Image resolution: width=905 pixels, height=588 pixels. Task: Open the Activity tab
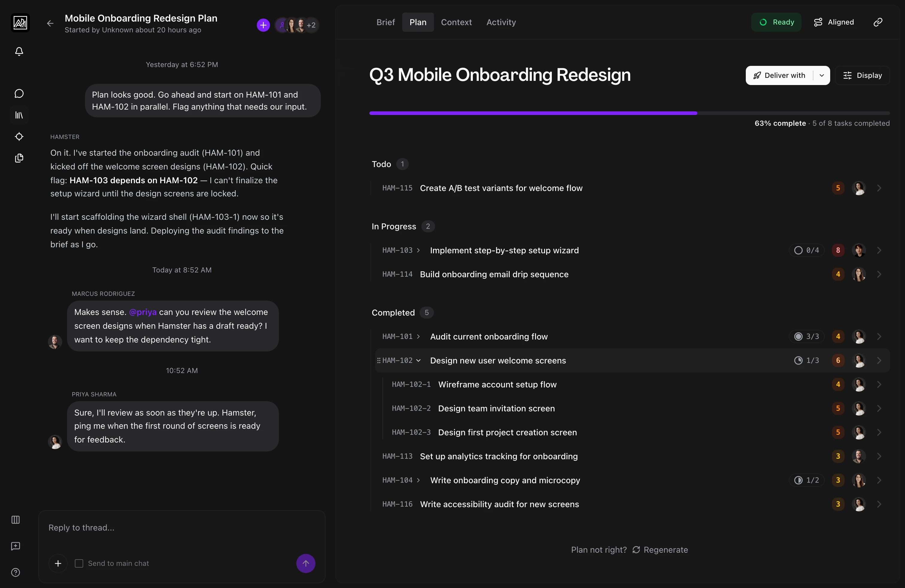pyautogui.click(x=500, y=22)
